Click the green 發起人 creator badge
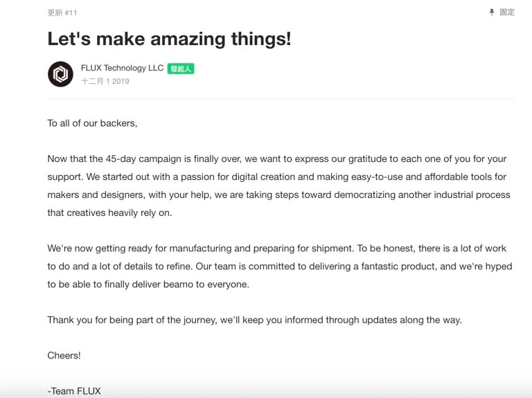532x398 pixels. pos(181,69)
